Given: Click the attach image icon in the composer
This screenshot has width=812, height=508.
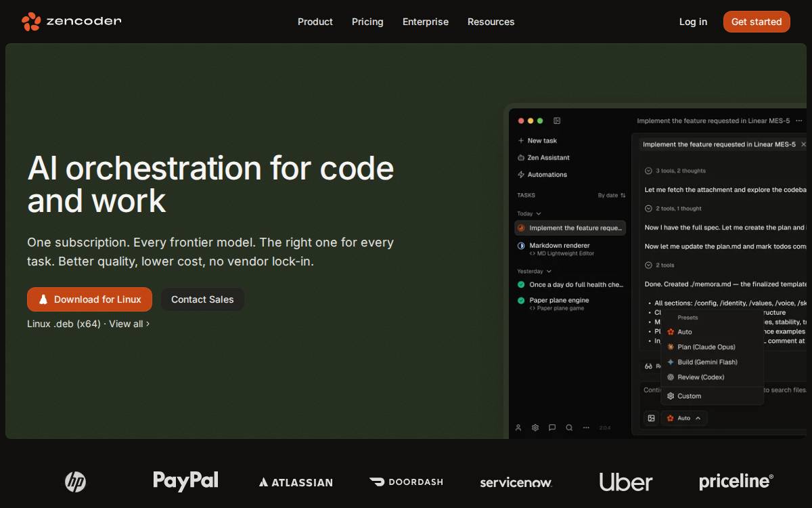Looking at the screenshot, I should point(651,418).
